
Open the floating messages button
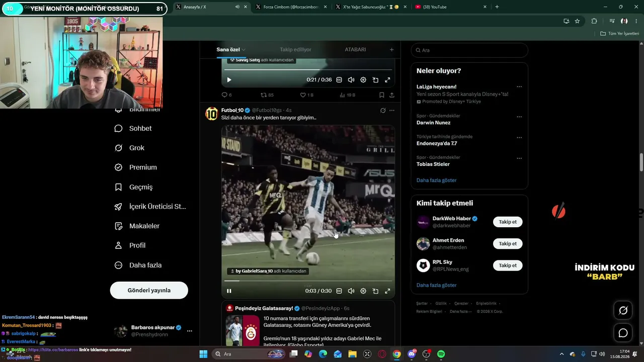click(623, 333)
